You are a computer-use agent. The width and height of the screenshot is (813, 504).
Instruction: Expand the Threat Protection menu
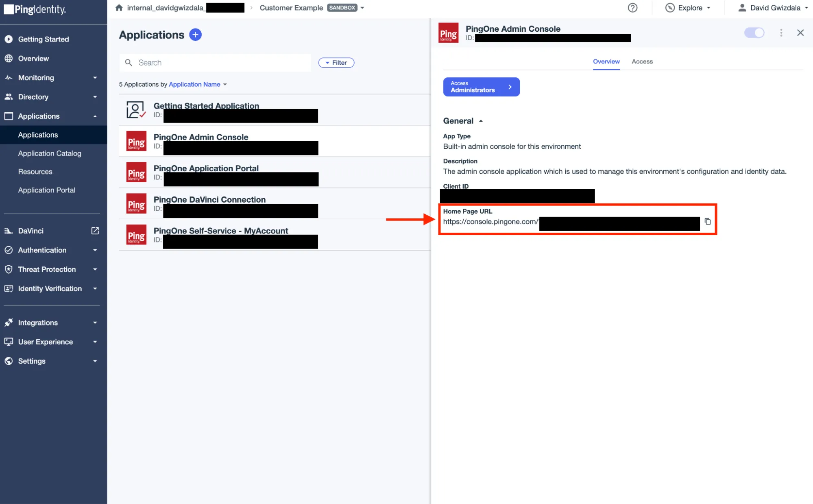95,269
